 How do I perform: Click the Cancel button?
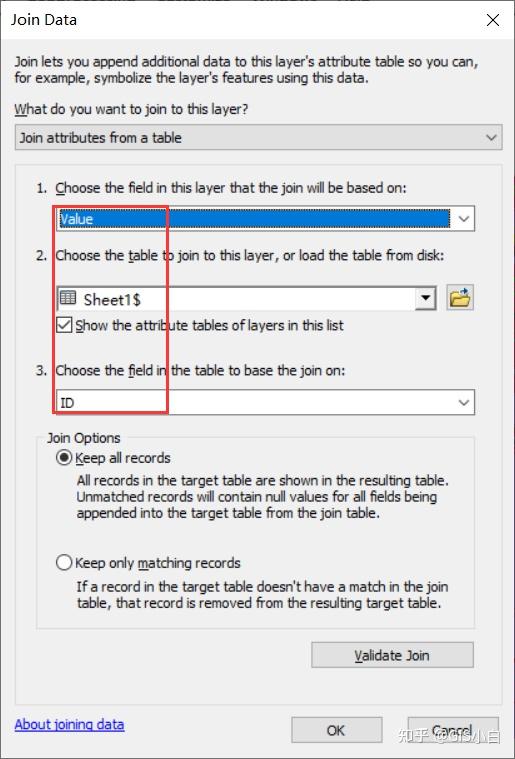point(453,730)
